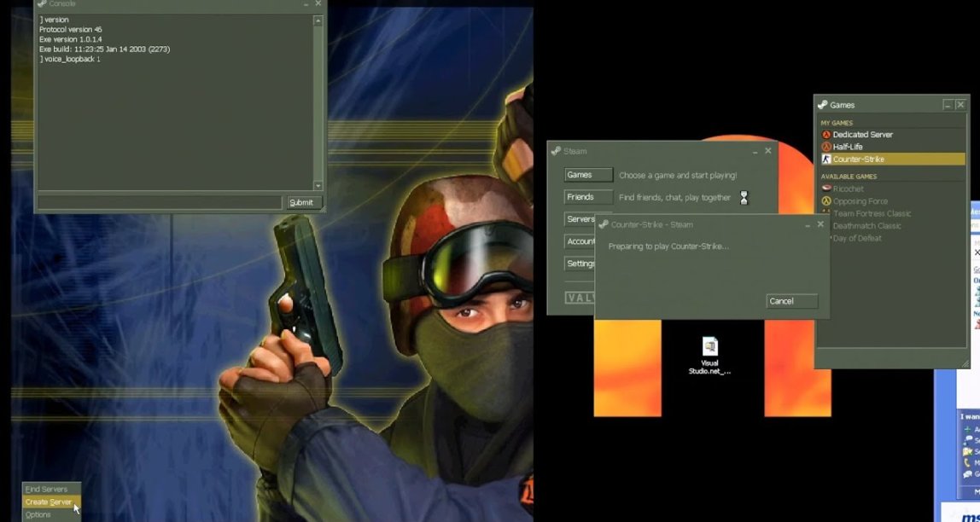Click the Ricochet disc icon
This screenshot has height=522, width=980.
tap(826, 188)
